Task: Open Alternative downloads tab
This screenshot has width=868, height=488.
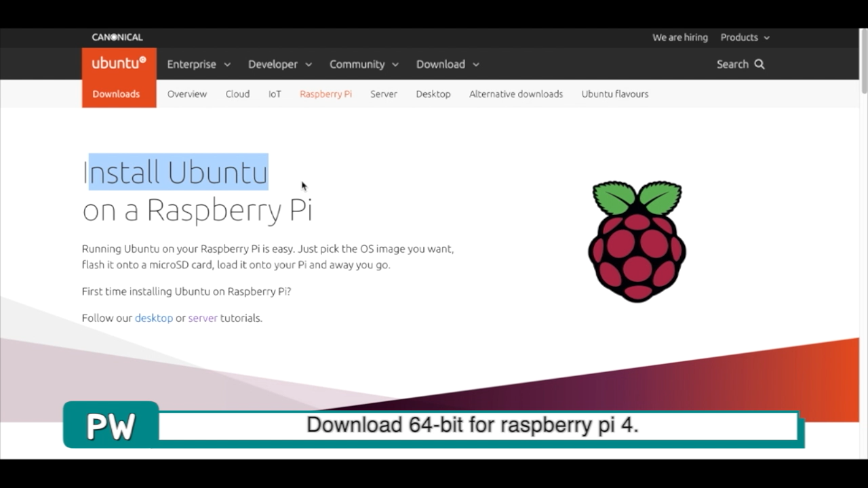Action: pyautogui.click(x=516, y=94)
